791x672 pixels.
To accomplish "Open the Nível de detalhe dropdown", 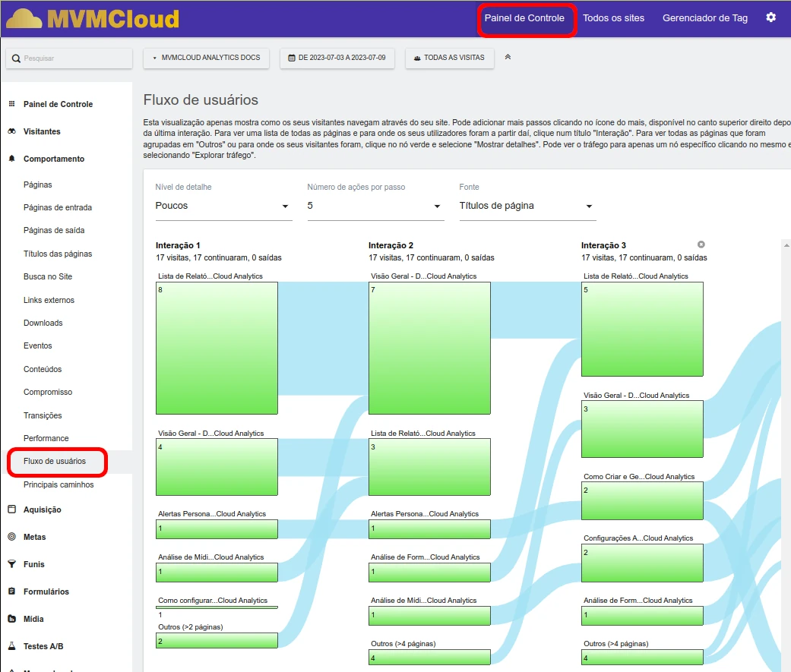I will tap(223, 206).
